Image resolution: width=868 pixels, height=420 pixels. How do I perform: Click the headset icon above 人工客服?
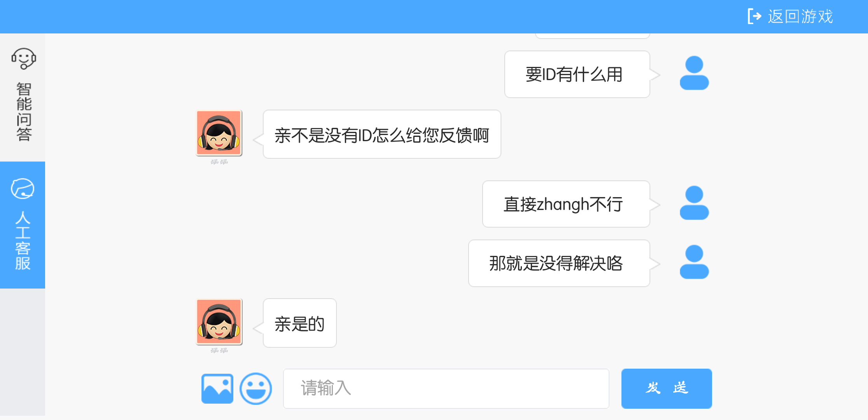click(x=23, y=189)
